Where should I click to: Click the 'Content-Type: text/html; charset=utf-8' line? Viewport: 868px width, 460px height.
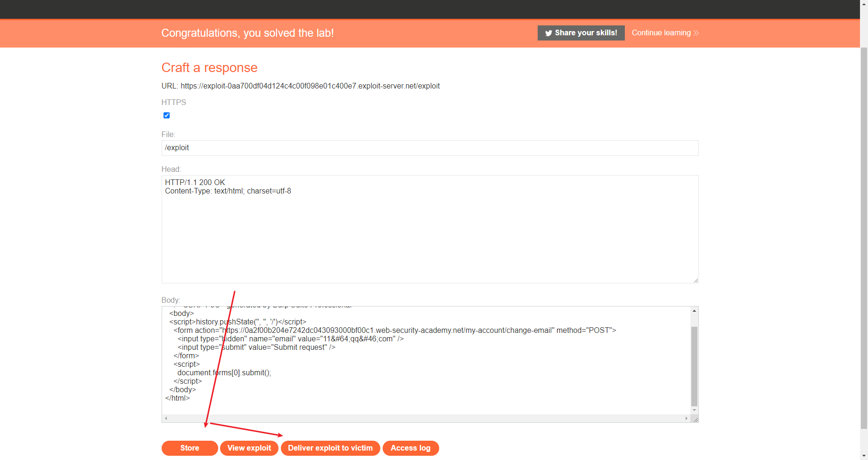tap(228, 191)
